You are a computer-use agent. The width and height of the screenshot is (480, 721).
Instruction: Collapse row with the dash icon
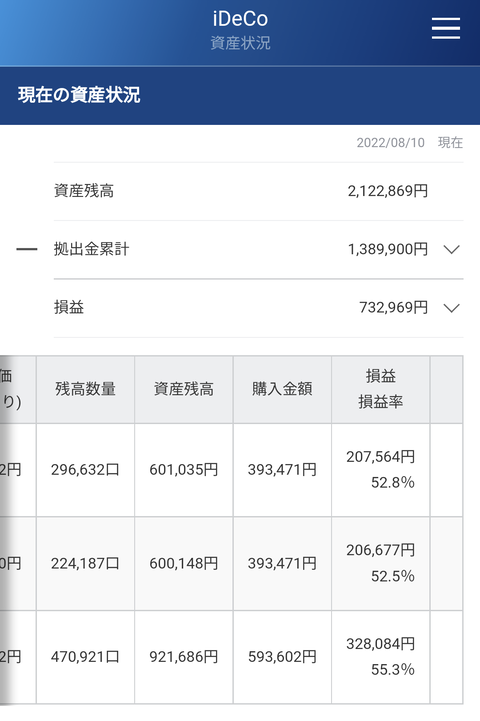[x=27, y=249]
